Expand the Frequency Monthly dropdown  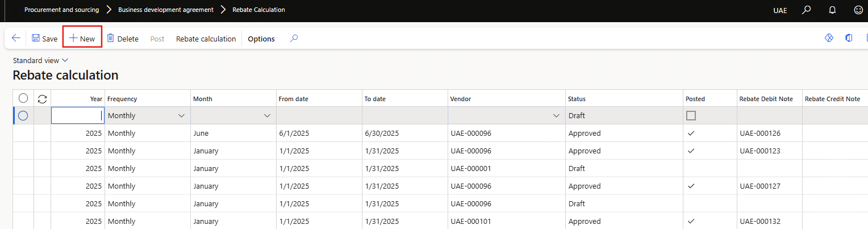point(181,115)
